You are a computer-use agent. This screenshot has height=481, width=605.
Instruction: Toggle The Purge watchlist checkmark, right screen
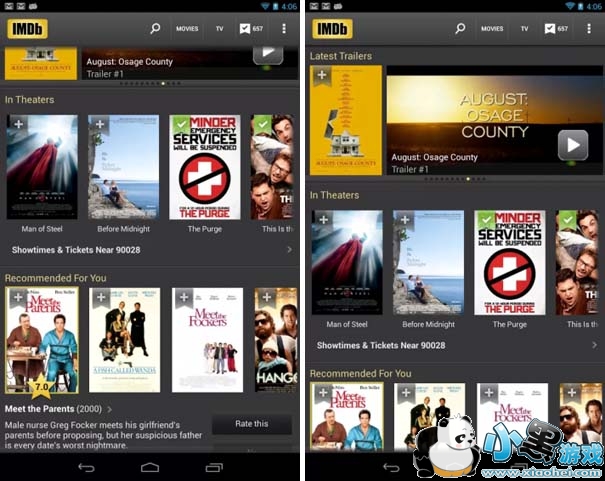[x=486, y=220]
